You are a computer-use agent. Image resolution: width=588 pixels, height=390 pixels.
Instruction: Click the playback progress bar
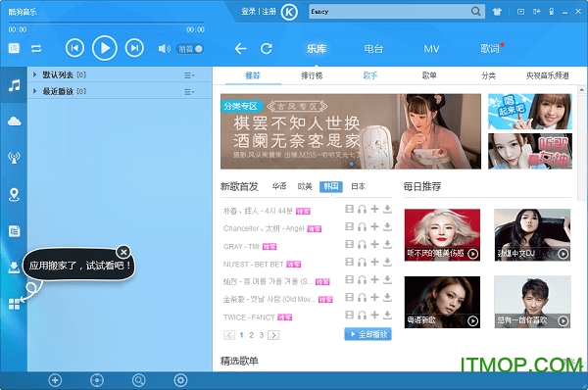pos(106,23)
